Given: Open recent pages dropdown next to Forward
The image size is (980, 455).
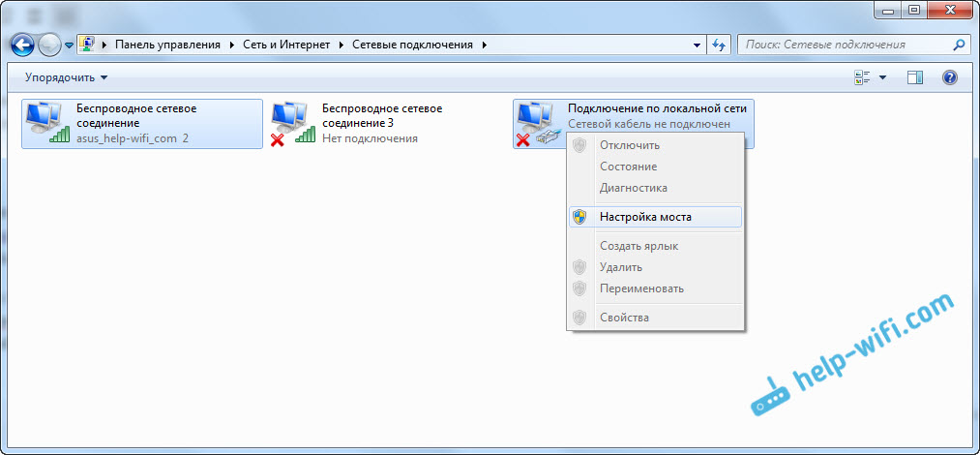Looking at the screenshot, I should [x=70, y=45].
